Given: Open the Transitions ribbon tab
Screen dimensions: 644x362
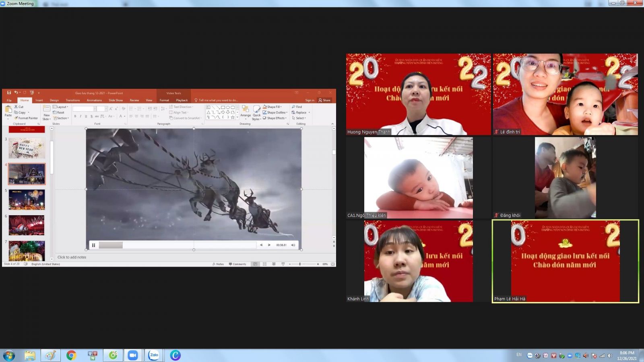Looking at the screenshot, I should (73, 100).
